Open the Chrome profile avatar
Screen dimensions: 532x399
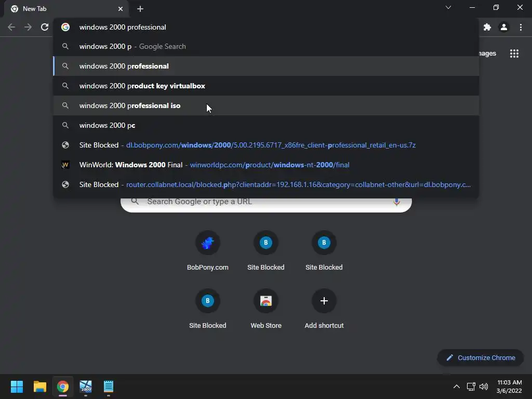click(x=504, y=27)
